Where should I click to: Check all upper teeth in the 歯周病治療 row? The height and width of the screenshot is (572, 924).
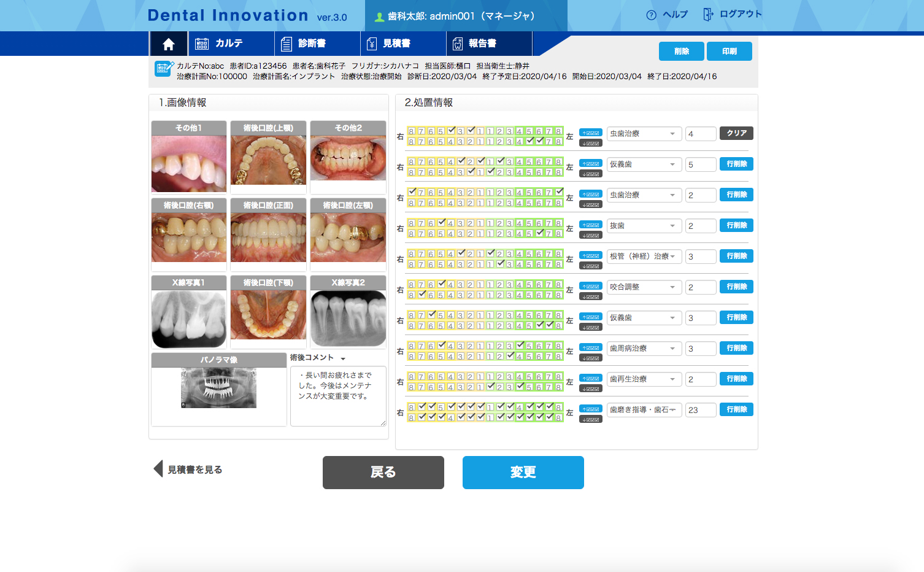point(591,347)
